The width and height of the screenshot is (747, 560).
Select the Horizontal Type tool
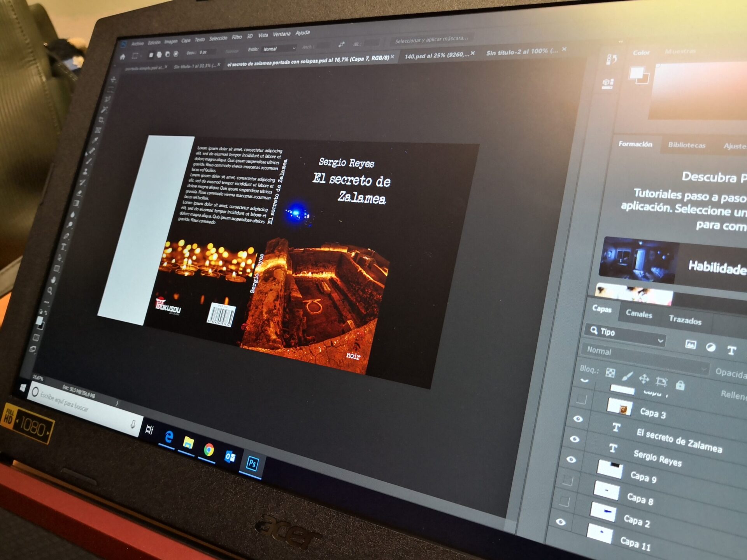click(x=63, y=247)
